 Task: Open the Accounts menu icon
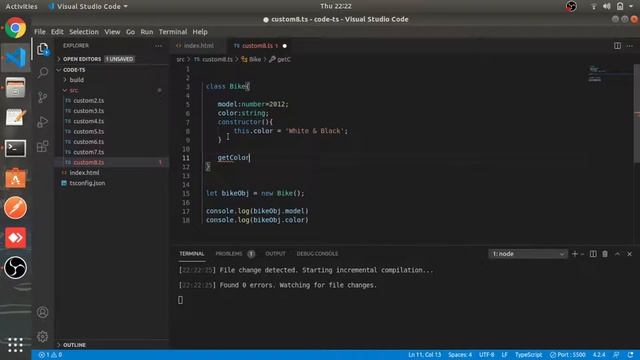[43, 312]
